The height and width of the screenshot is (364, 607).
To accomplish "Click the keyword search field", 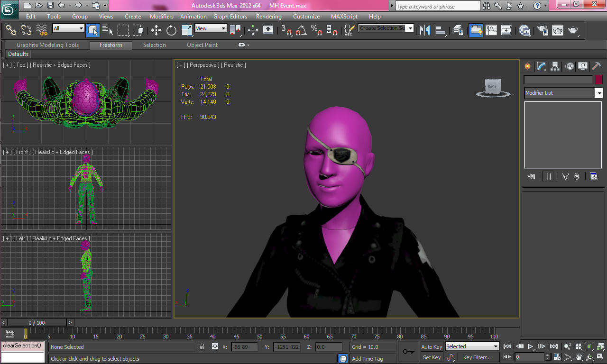I will point(438,6).
